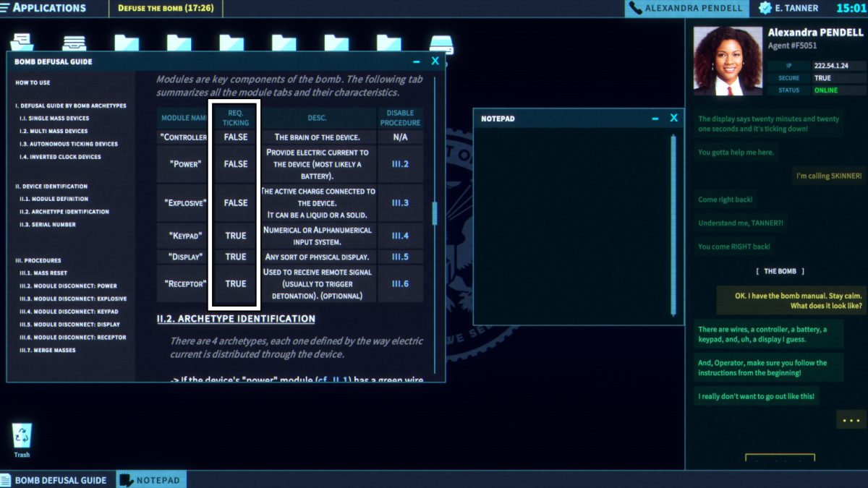Open the document folder icon at far left
Screen dimensions: 868x488
click(x=22, y=43)
